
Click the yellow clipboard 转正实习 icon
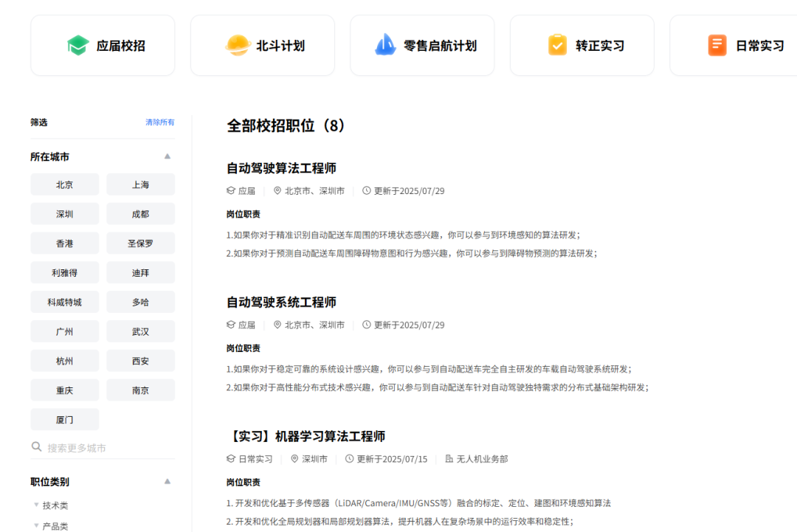click(x=557, y=46)
